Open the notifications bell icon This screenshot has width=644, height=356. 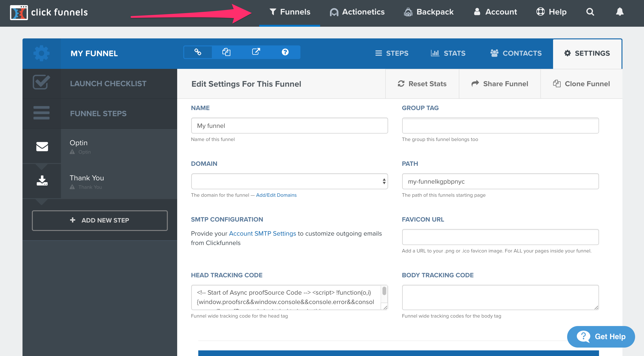[x=620, y=12]
